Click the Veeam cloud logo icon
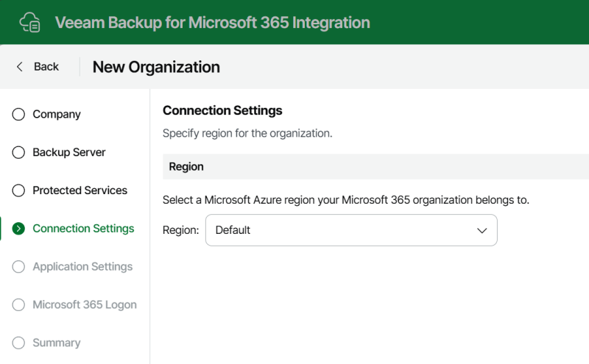 pyautogui.click(x=29, y=22)
